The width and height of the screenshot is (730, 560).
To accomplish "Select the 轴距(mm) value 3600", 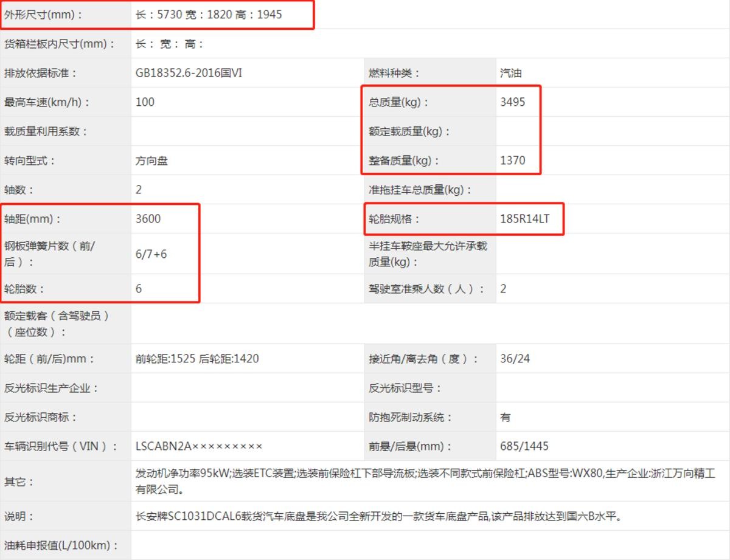I will tap(148, 219).
